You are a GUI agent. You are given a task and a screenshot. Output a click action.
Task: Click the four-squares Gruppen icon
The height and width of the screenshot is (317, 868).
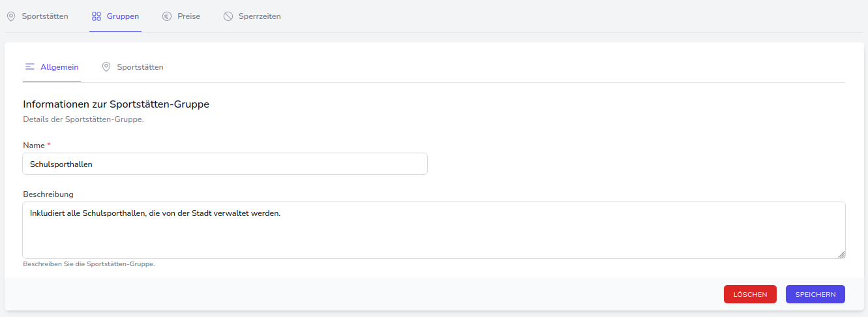(x=97, y=16)
